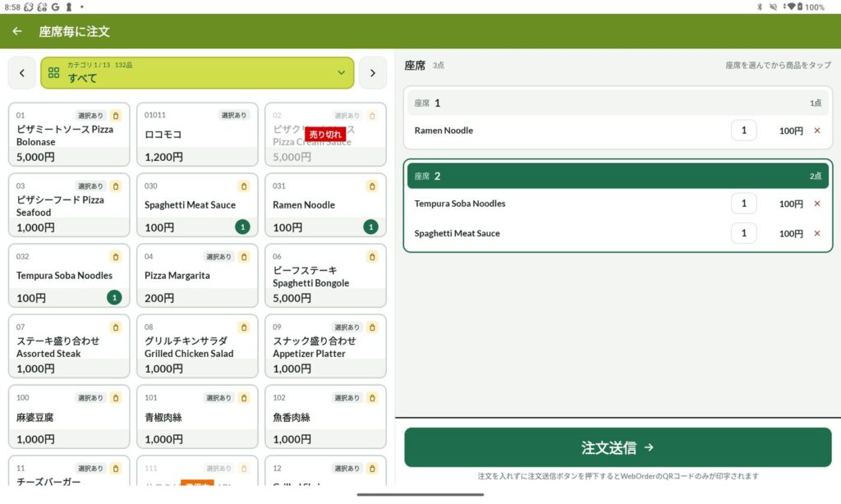This screenshot has height=504, width=841.
Task: Select the seat 1 header
Action: (618, 103)
